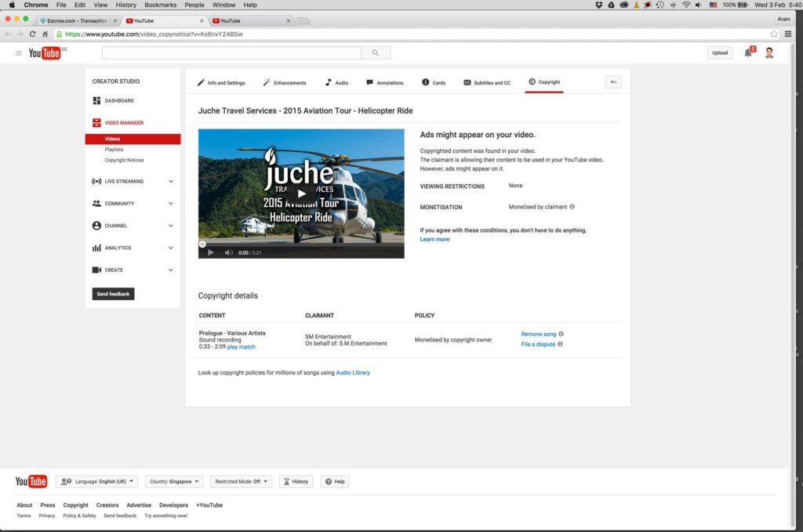Expand the Live Streaming section
The image size is (803, 532).
[x=170, y=181]
